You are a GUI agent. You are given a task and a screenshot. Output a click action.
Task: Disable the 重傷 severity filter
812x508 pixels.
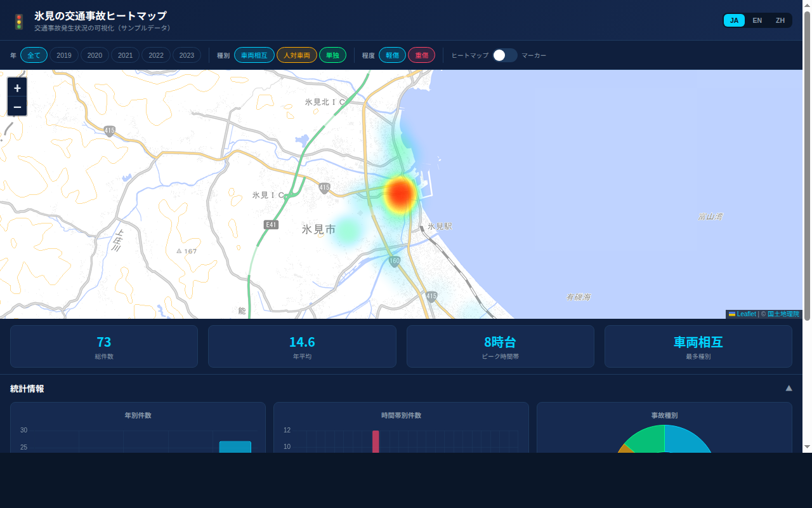(x=421, y=55)
